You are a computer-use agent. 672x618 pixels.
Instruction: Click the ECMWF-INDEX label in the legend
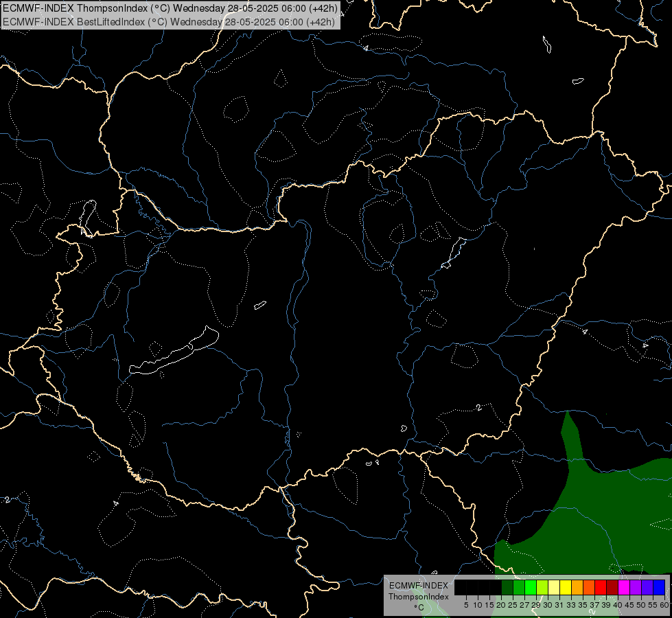click(x=419, y=586)
